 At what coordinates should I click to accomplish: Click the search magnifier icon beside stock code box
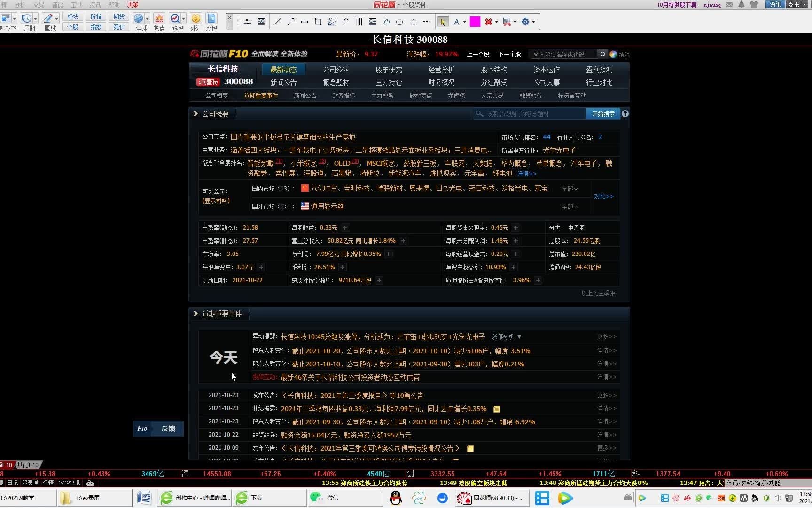coord(603,54)
